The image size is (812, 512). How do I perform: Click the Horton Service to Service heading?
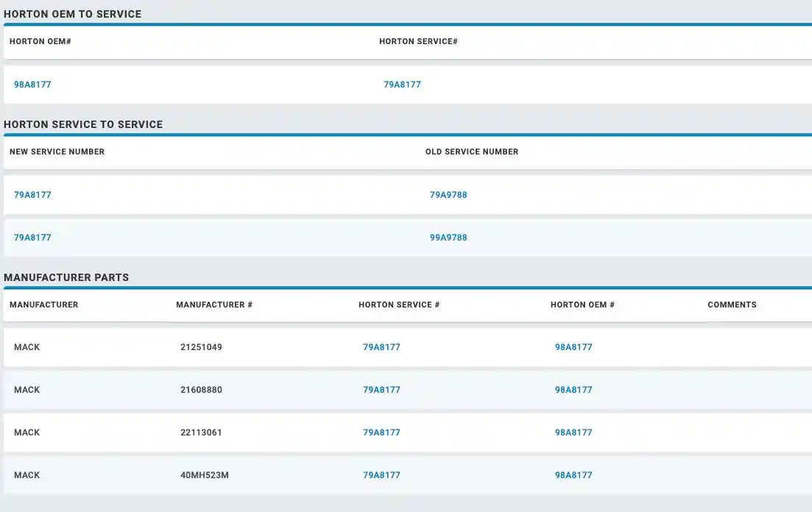83,124
